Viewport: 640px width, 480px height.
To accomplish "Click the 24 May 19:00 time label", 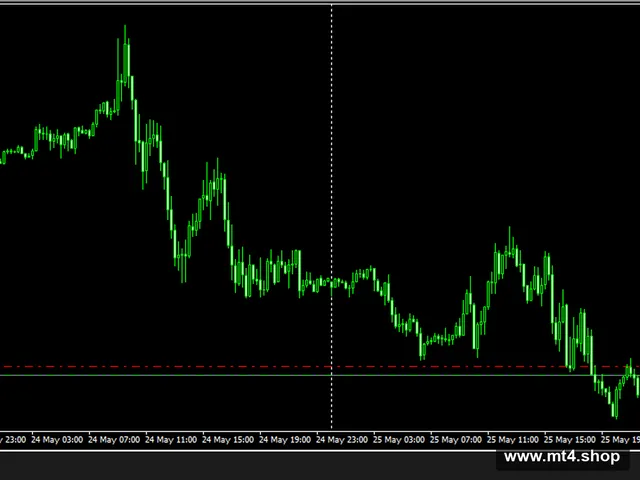I will (285, 440).
